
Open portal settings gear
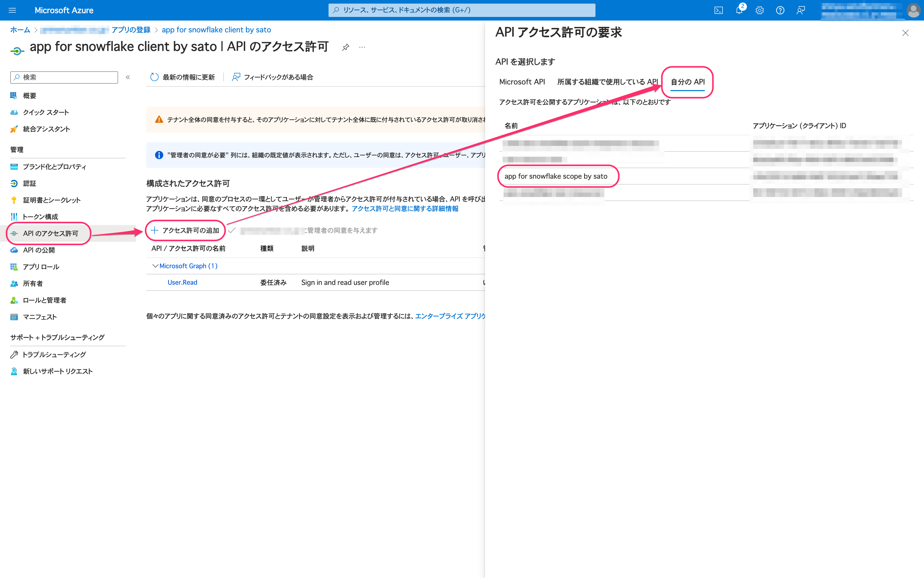(760, 10)
